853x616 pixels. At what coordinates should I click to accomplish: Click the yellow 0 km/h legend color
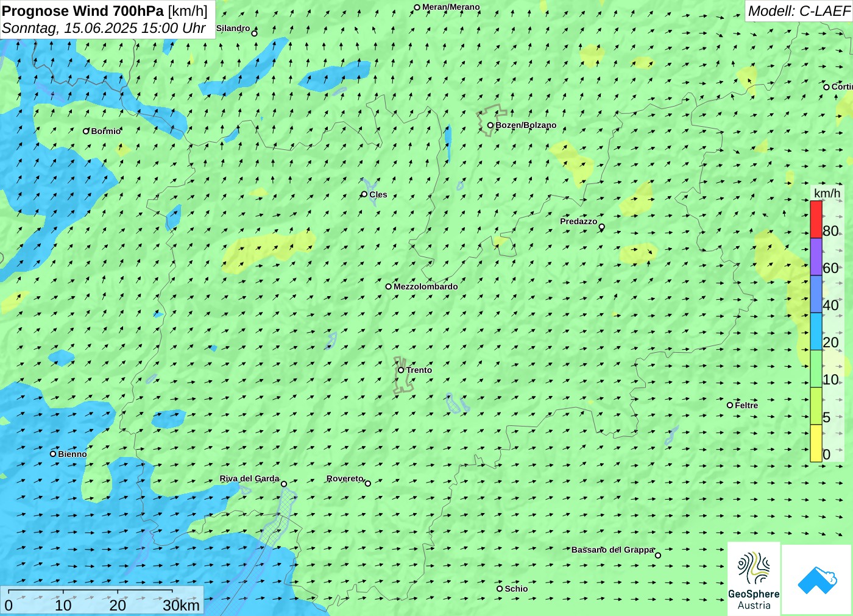tap(816, 443)
